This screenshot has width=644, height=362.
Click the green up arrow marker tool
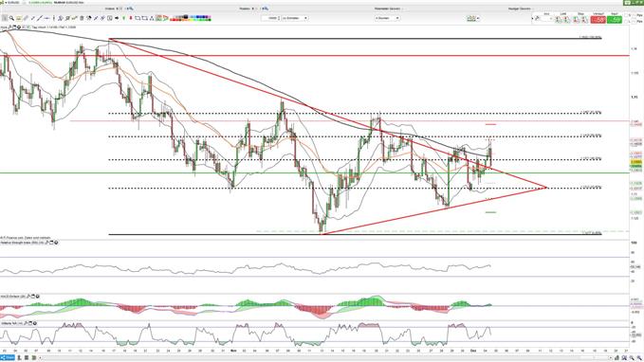[123, 18]
